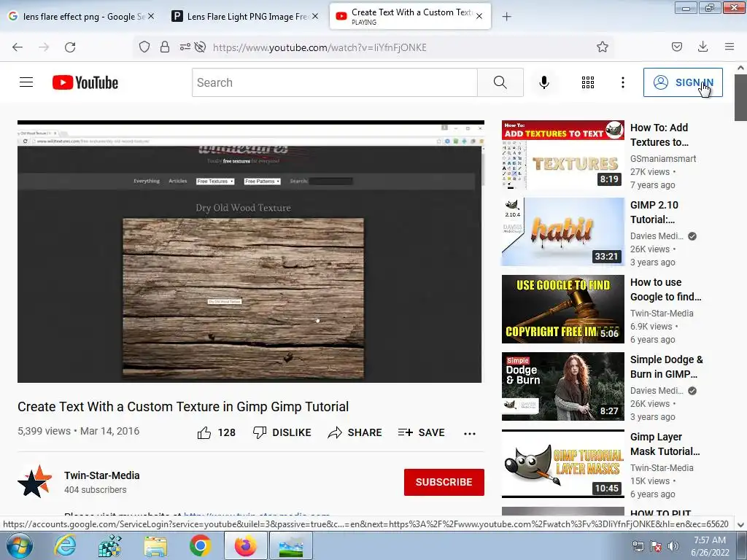747x560 pixels.
Task: Open the Firefox taskbar button
Action: pos(245,545)
